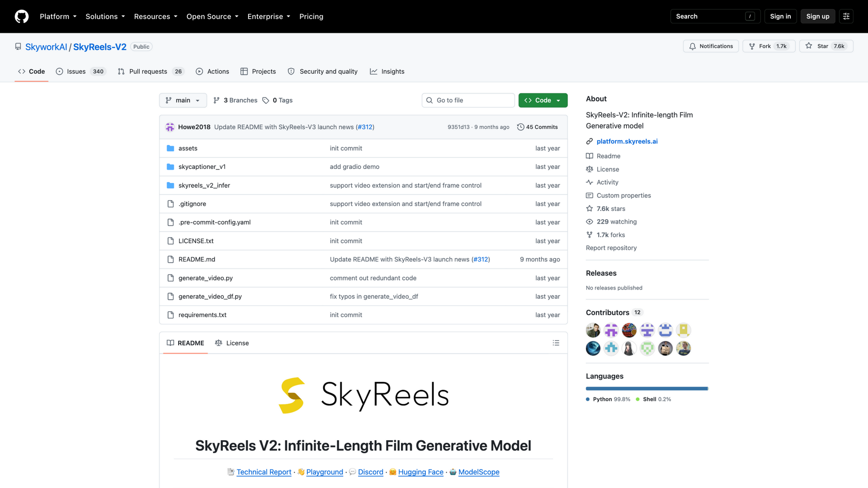Expand the Enterprise menu

[269, 16]
